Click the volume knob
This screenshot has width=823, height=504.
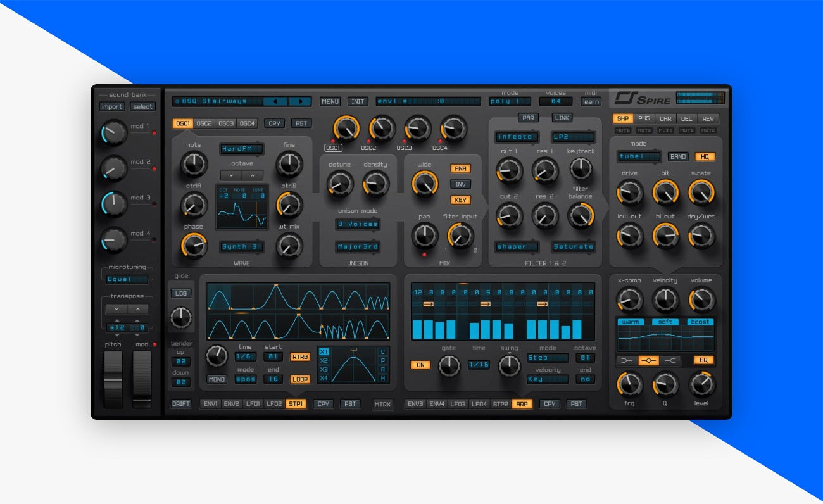coord(701,299)
